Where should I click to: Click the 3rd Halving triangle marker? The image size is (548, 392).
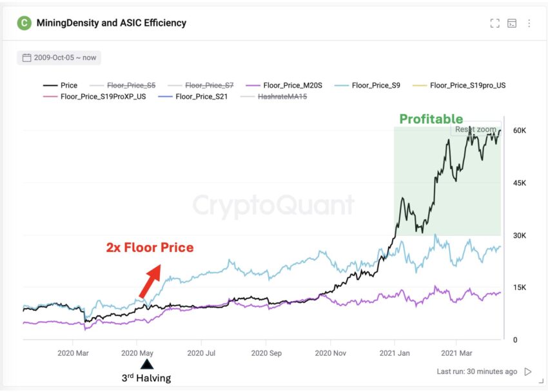pos(147,364)
